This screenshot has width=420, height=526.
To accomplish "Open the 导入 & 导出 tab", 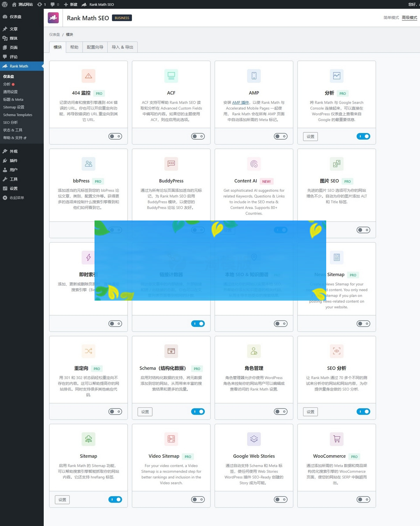I will 122,47.
